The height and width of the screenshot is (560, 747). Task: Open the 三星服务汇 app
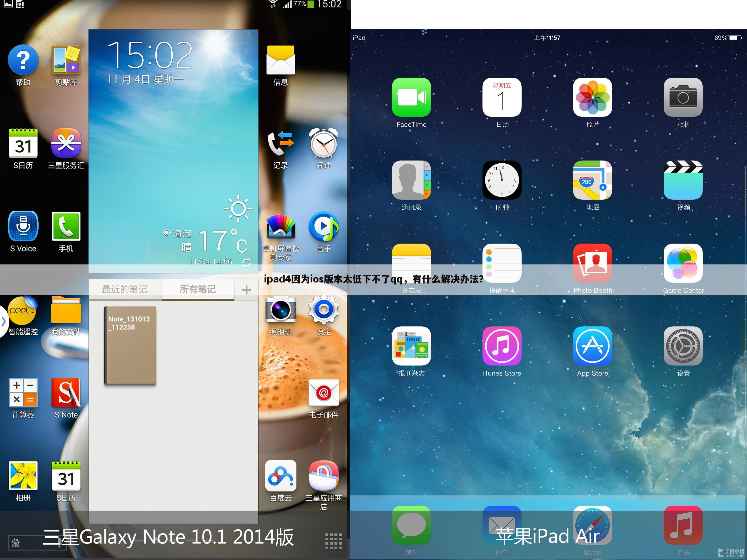[x=66, y=143]
